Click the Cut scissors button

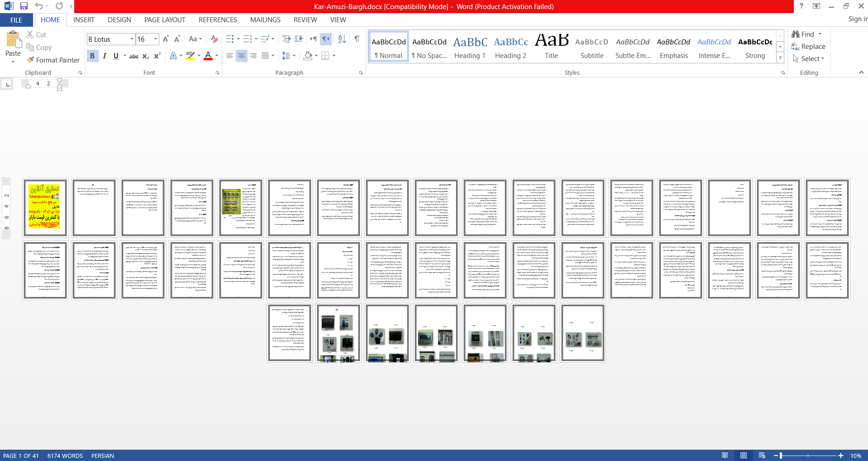(x=36, y=34)
